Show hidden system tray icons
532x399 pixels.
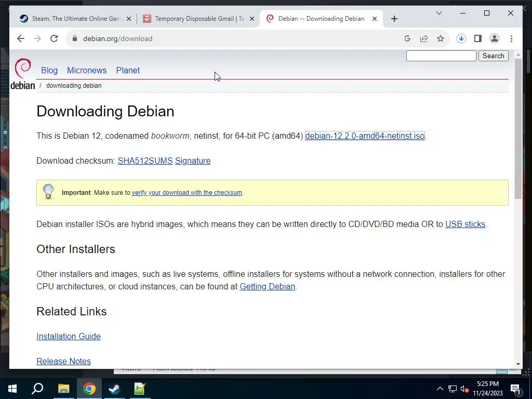440,389
